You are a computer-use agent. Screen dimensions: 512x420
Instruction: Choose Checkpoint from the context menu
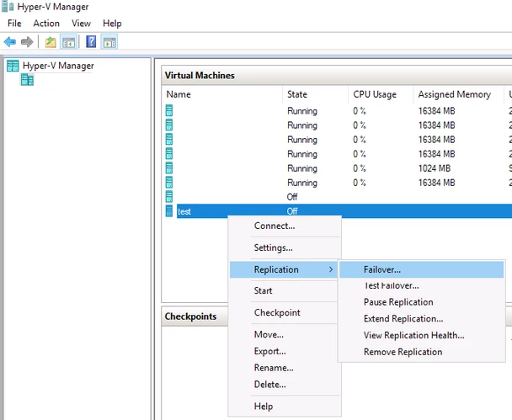277,312
